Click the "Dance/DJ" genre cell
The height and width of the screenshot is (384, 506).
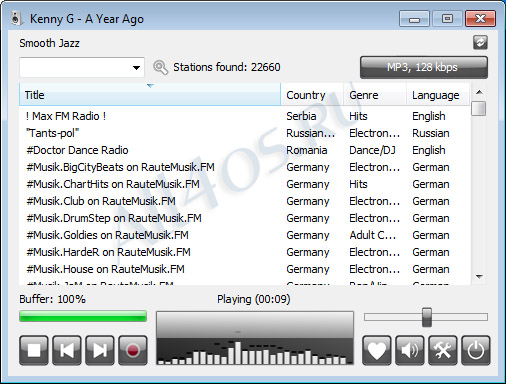pos(372,150)
